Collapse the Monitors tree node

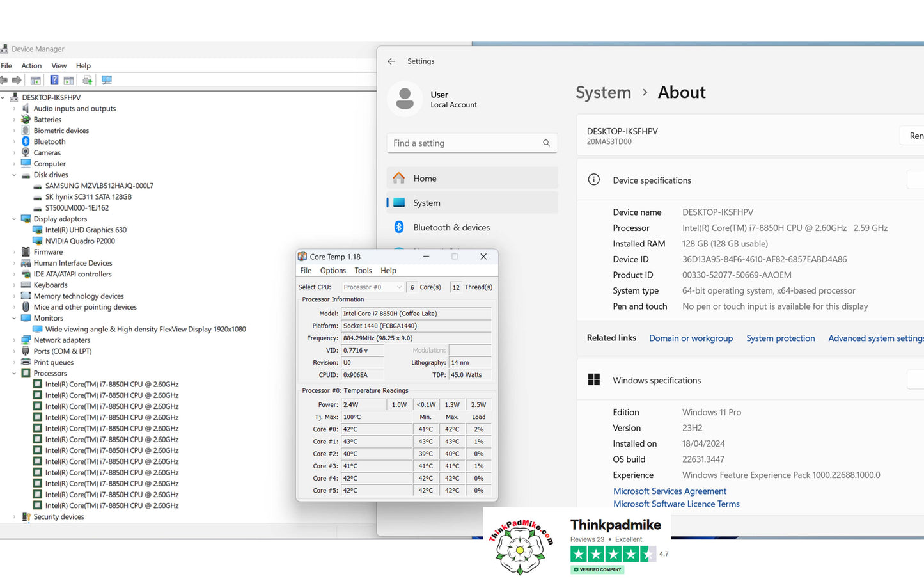pyautogui.click(x=14, y=318)
